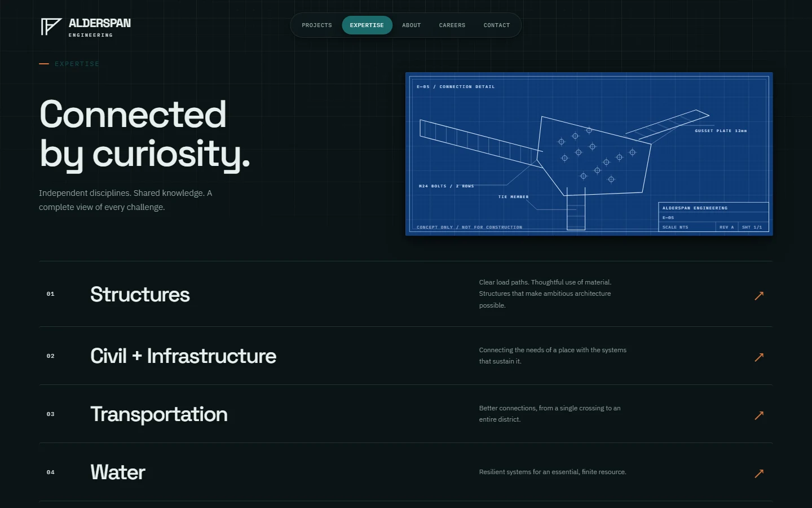Image resolution: width=812 pixels, height=508 pixels.
Task: Click the 'M24 BOLTS / 2 ROWS' blueprint label
Action: point(446,186)
